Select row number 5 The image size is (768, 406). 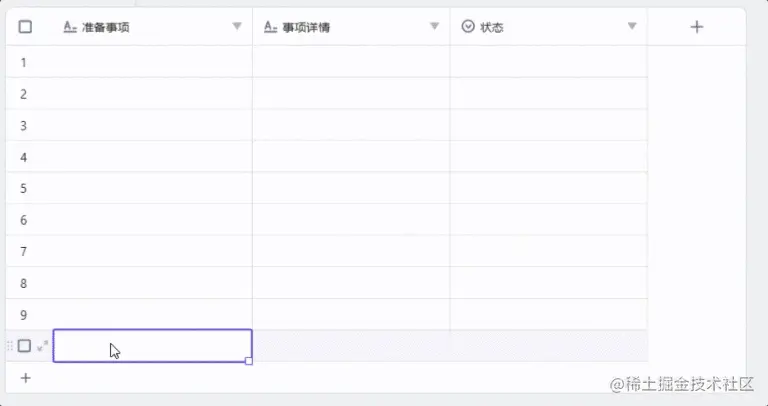(24, 189)
